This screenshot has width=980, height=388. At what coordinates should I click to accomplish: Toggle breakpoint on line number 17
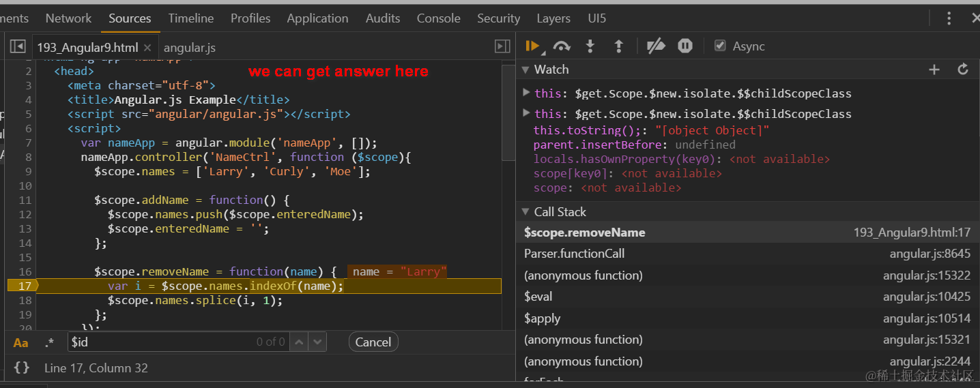25,286
